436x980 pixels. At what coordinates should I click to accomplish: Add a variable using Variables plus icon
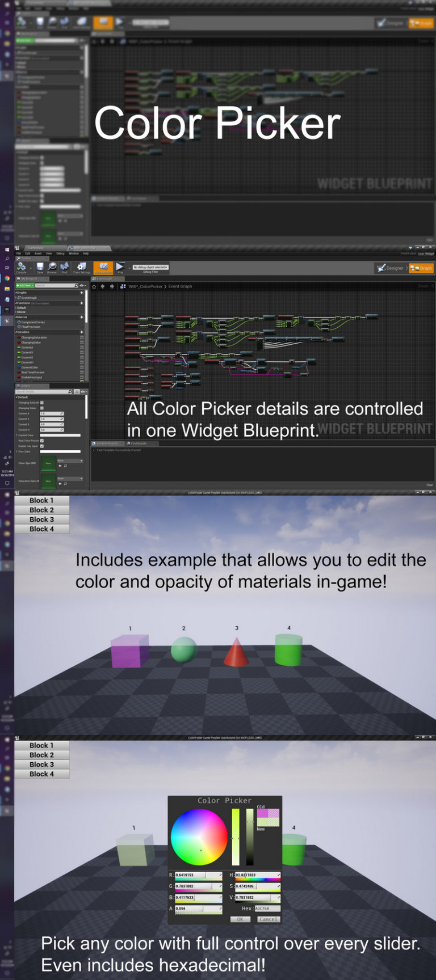tap(82, 332)
